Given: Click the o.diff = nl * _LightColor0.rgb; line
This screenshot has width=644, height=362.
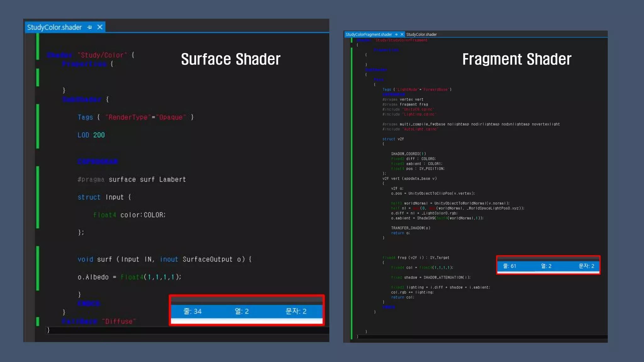Looking at the screenshot, I should 424,213.
